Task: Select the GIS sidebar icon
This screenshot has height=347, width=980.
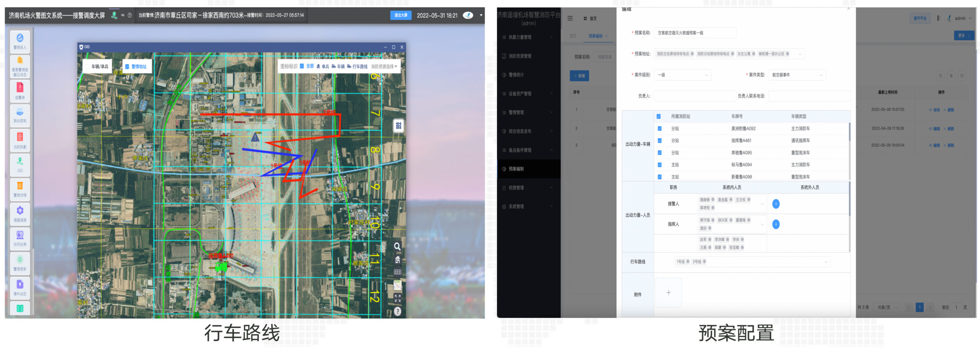Action: [20, 165]
